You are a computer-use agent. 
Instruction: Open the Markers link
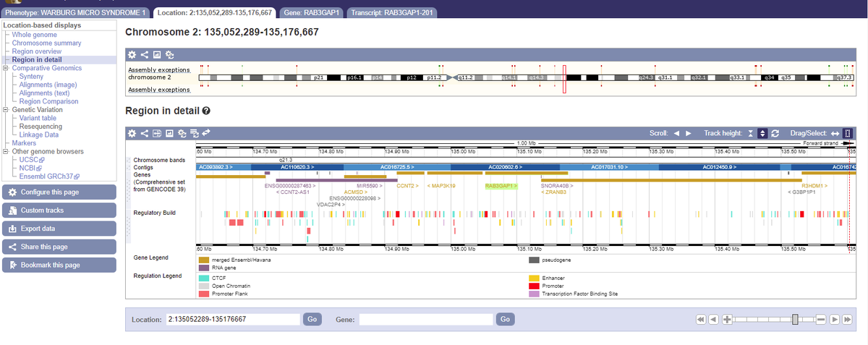point(24,143)
